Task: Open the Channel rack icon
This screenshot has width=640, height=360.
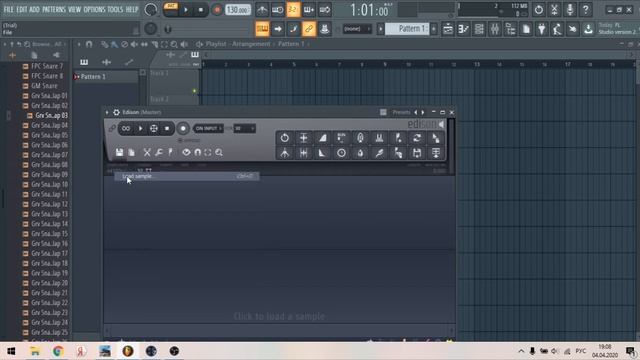Action: [x=479, y=29]
